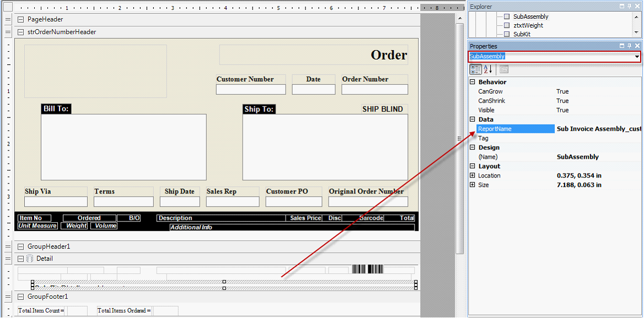Select the Customer PO label
Viewport: 644px width, 318px height.
(294, 192)
